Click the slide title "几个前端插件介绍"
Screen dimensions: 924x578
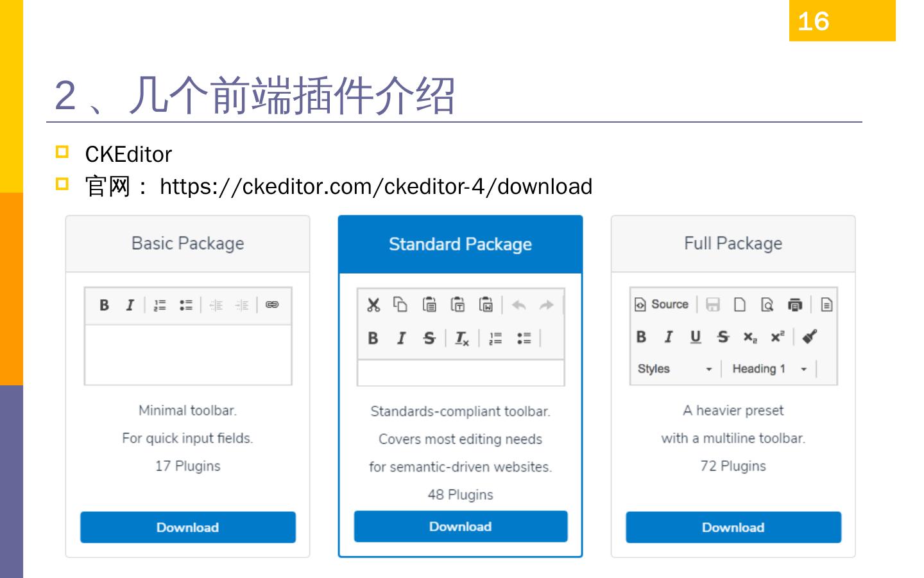(292, 96)
